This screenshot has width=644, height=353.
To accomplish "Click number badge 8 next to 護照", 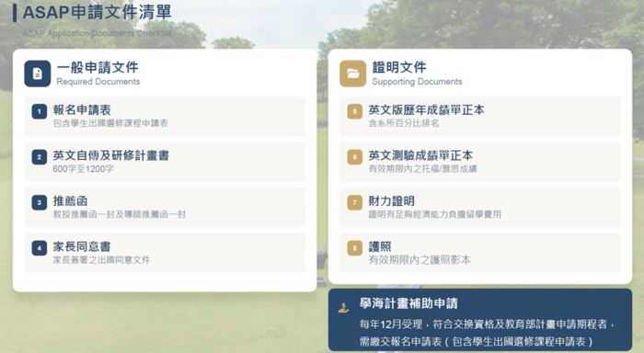I will click(x=355, y=248).
